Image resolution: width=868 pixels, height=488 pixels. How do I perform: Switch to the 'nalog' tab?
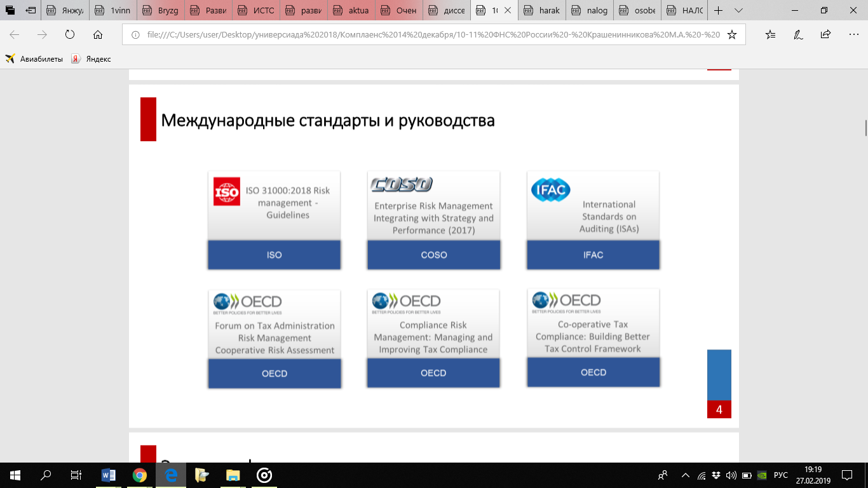[x=590, y=11]
